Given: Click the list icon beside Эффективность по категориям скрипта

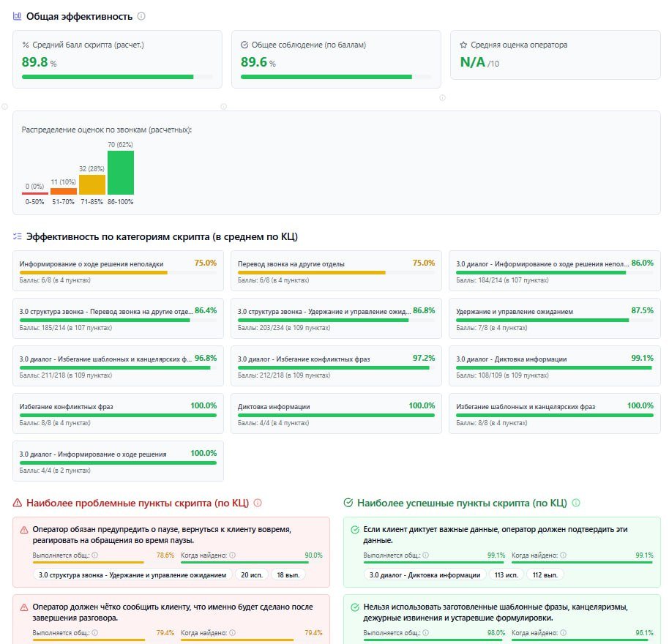Looking at the screenshot, I should click(16, 235).
